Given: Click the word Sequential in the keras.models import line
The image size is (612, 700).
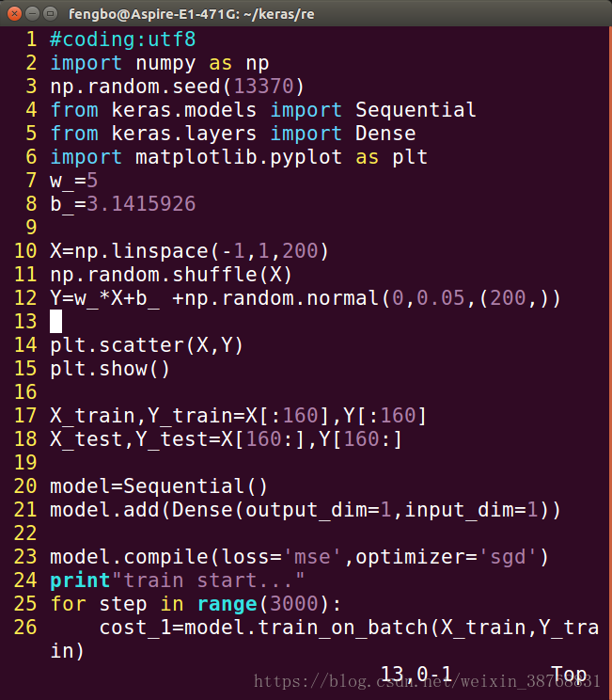Looking at the screenshot, I should (416, 110).
